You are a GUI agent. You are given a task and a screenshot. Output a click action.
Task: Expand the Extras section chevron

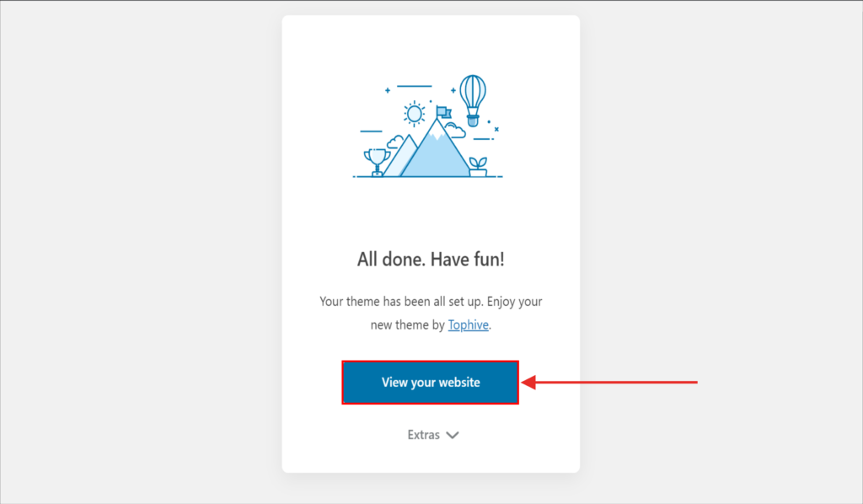453,435
